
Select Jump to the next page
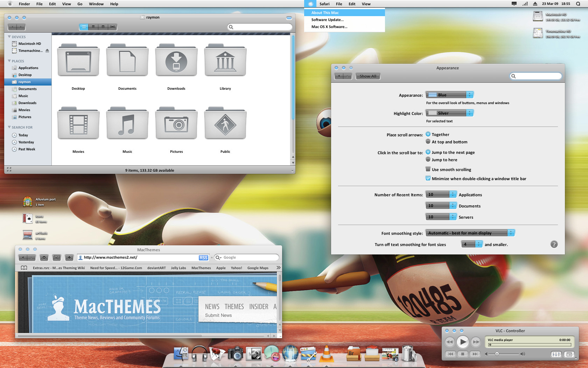(x=428, y=152)
